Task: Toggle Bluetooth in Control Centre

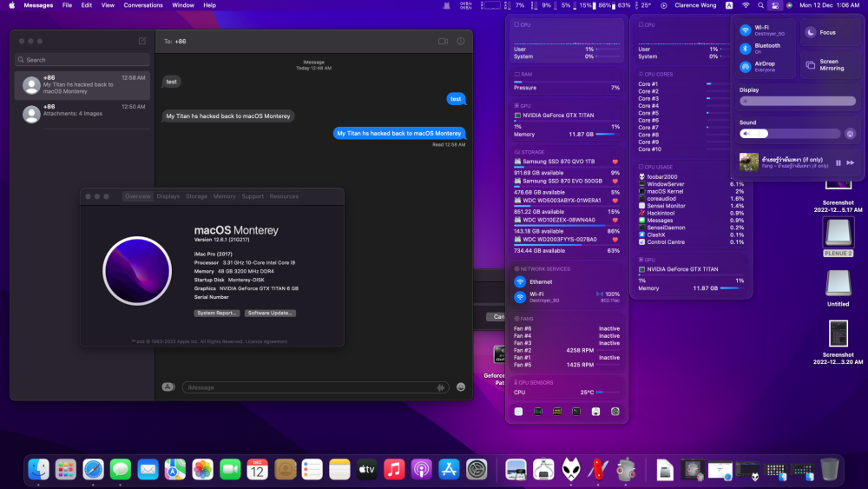Action: [746, 49]
